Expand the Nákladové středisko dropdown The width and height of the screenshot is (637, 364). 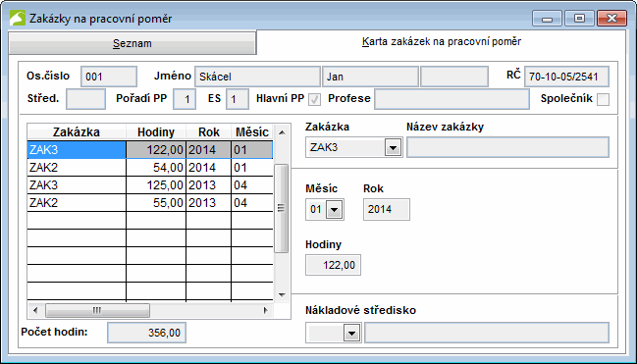pyautogui.click(x=351, y=334)
